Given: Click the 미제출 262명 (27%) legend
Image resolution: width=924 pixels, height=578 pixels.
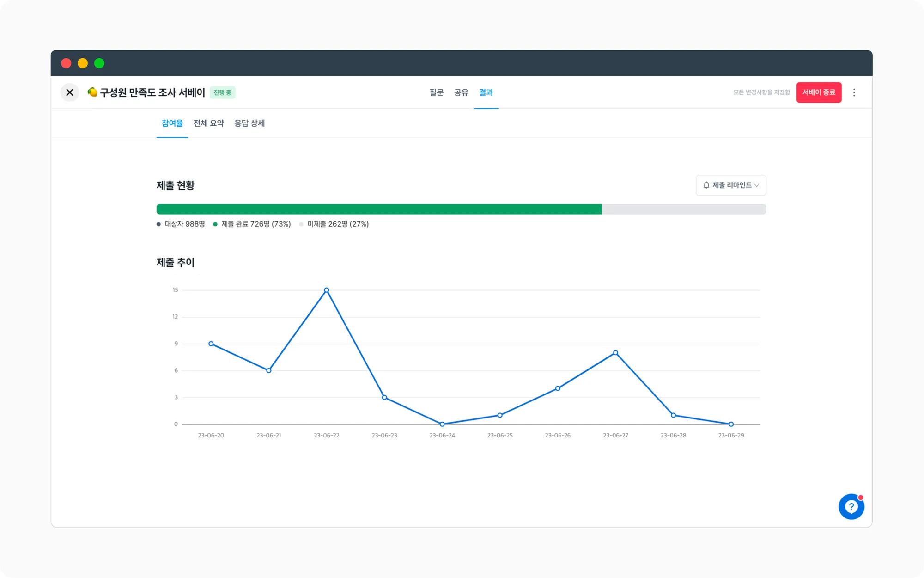Looking at the screenshot, I should (x=334, y=224).
